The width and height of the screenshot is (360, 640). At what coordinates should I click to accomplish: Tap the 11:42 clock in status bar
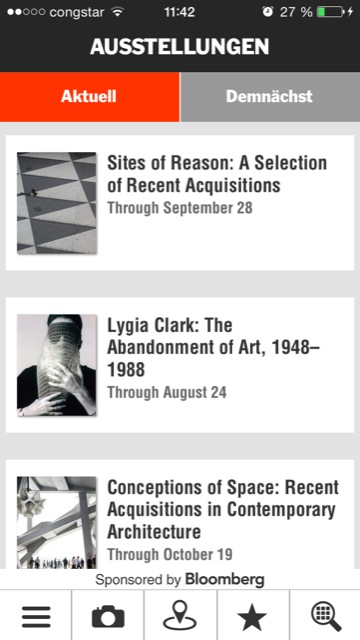[180, 12]
